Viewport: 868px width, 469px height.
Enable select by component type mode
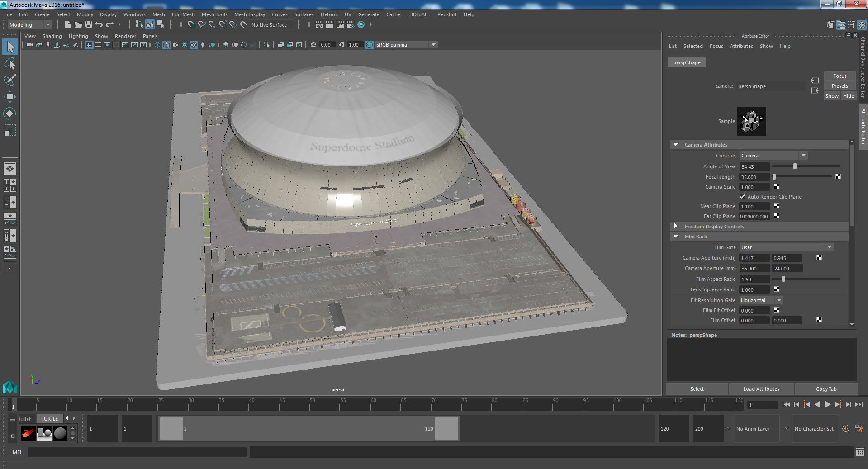(x=161, y=25)
